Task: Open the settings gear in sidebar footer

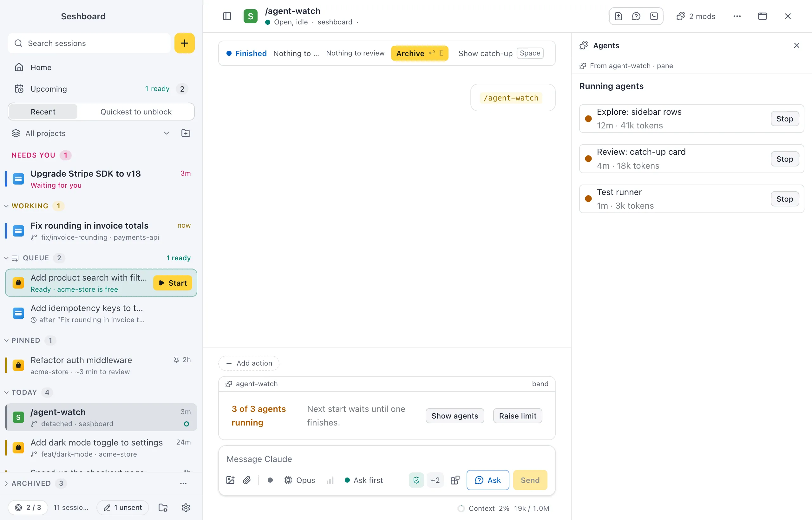Action: (186, 507)
